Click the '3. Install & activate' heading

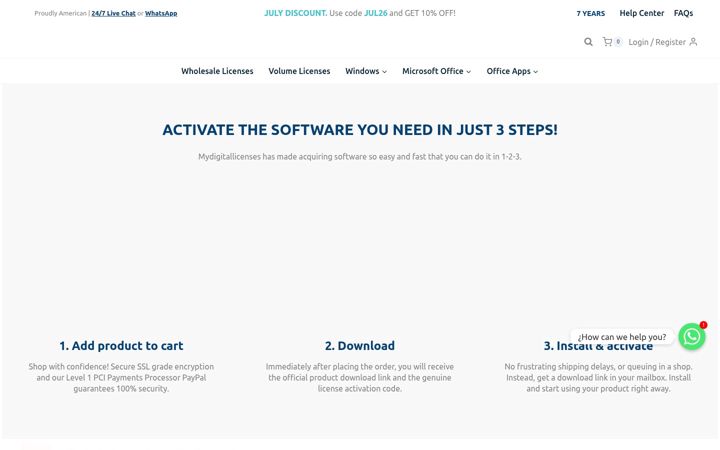click(x=598, y=346)
